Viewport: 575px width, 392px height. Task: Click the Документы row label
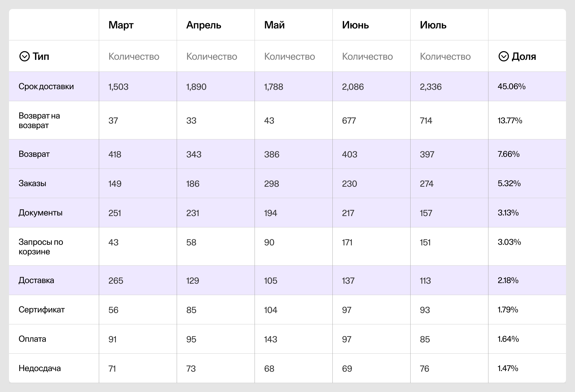pyautogui.click(x=40, y=213)
